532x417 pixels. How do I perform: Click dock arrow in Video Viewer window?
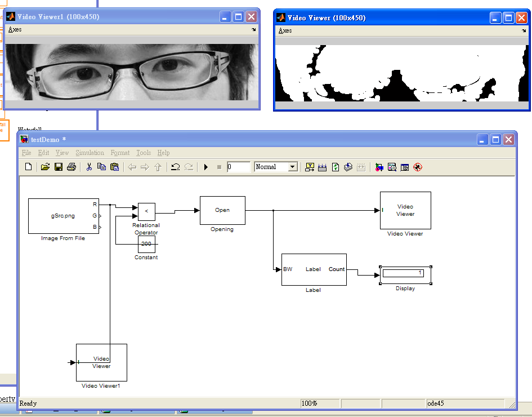pyautogui.click(x=524, y=30)
